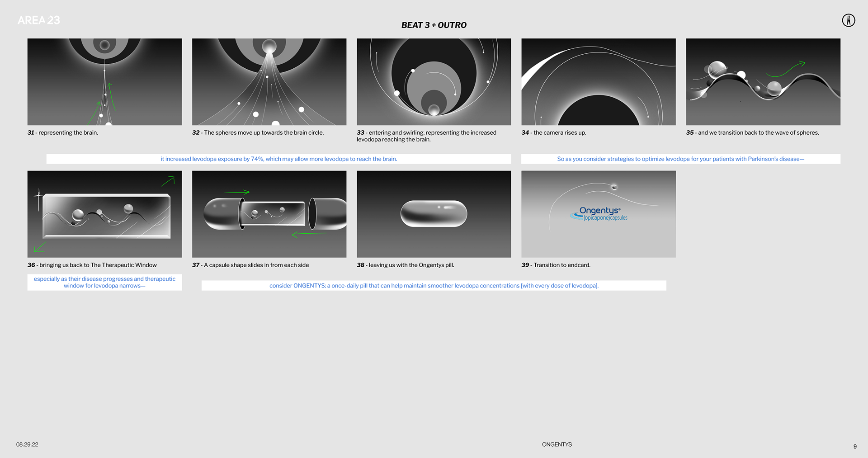868x458 pixels.
Task: Open frame 33 swirling spheres thumbnail
Action: tap(434, 82)
